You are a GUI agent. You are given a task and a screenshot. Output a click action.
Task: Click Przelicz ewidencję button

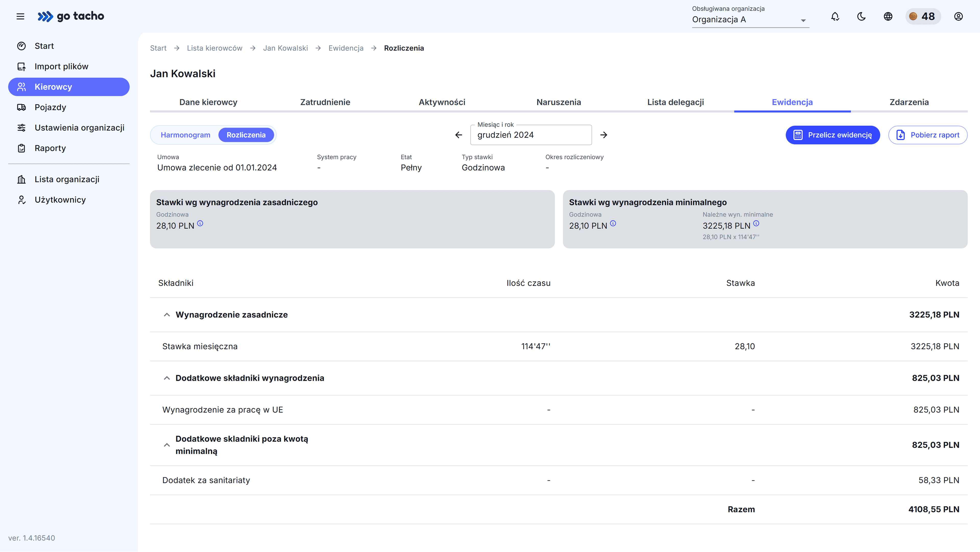[833, 135]
